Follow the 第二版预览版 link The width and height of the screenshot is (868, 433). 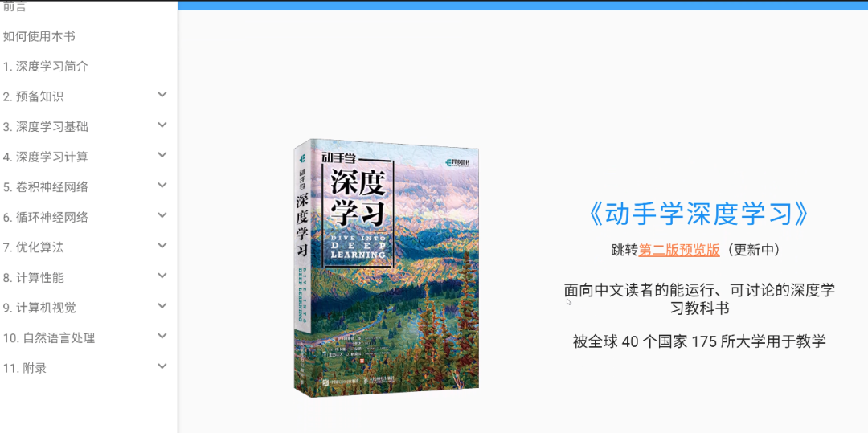coord(679,251)
